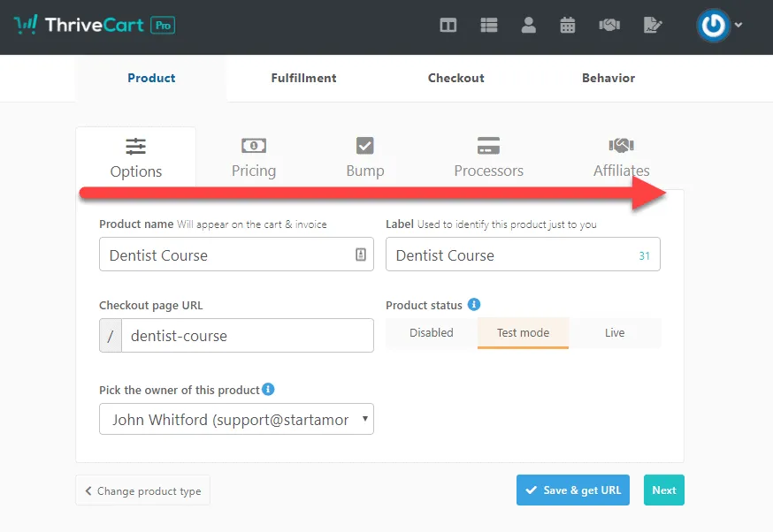This screenshot has height=532, width=773.
Task: Open the calendar icon in the top bar
Action: pyautogui.click(x=567, y=25)
